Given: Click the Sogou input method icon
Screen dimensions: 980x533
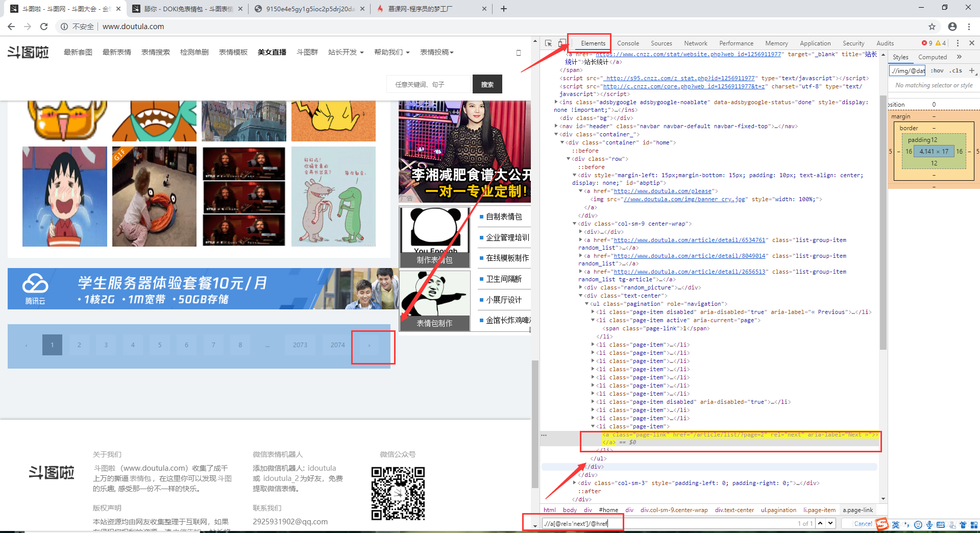Looking at the screenshot, I should point(882,524).
